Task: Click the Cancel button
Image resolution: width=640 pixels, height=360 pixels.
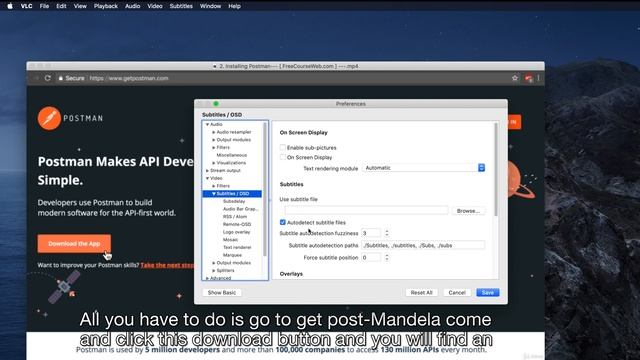Action: point(457,293)
